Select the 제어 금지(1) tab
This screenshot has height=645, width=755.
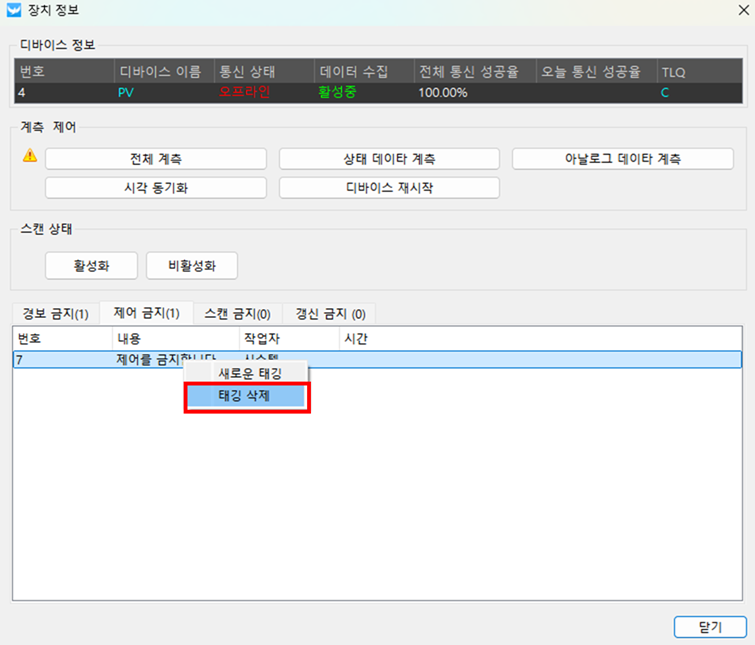tap(147, 314)
